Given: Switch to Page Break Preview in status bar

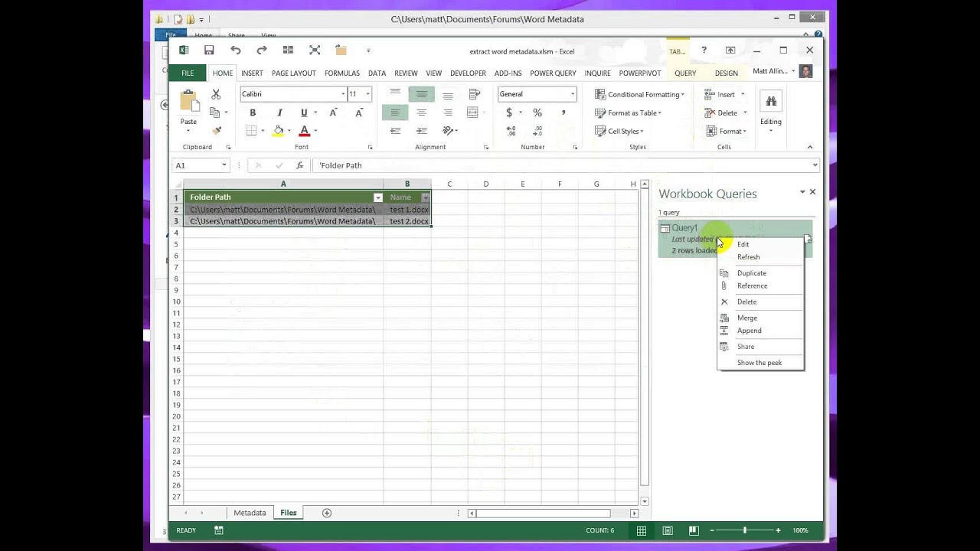Looking at the screenshot, I should 694,530.
